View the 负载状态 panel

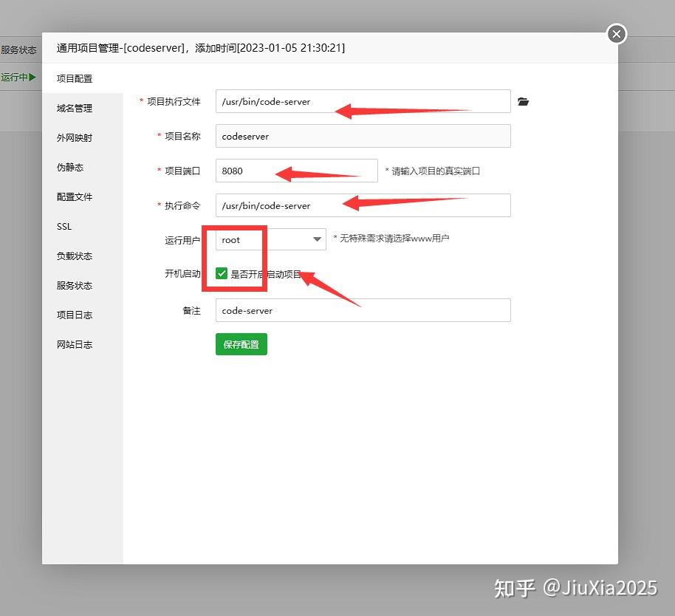[x=74, y=256]
